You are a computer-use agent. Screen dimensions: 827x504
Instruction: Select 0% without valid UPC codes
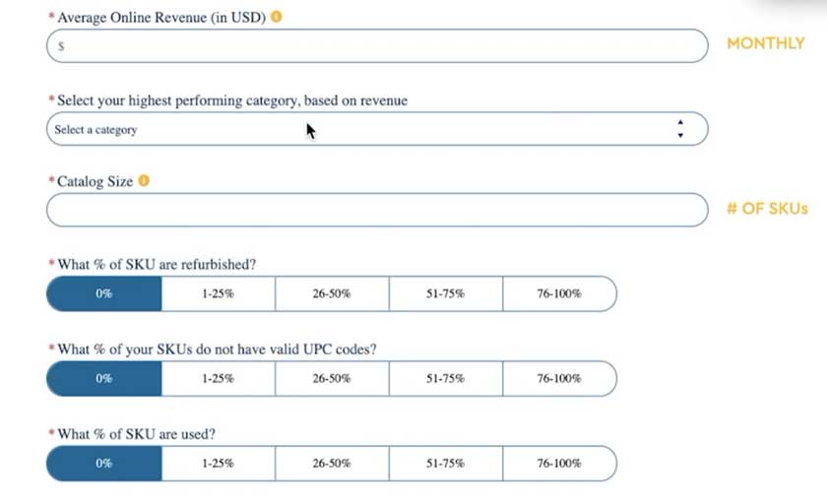(x=104, y=378)
